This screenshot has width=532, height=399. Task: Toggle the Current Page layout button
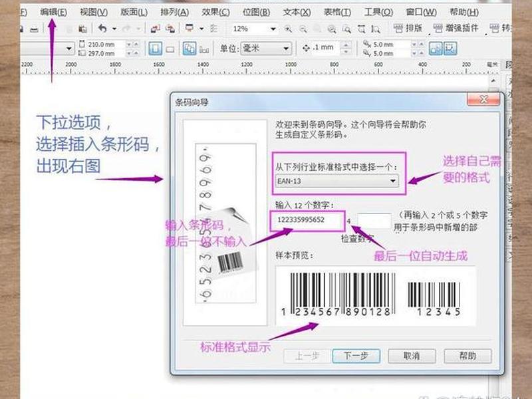coord(204,49)
